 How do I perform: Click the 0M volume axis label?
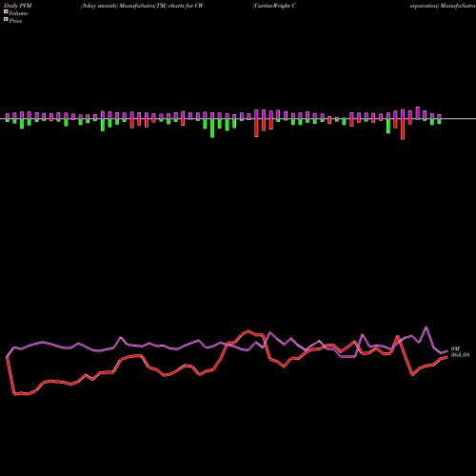[x=455, y=348]
